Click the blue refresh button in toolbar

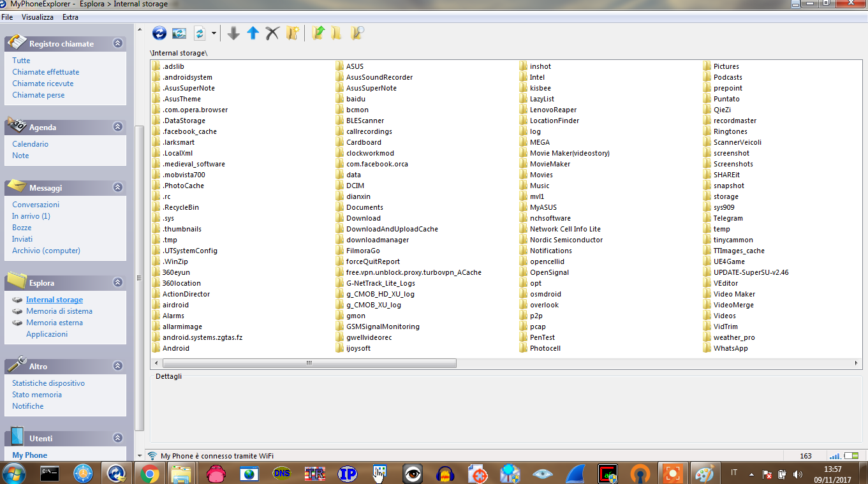(159, 33)
